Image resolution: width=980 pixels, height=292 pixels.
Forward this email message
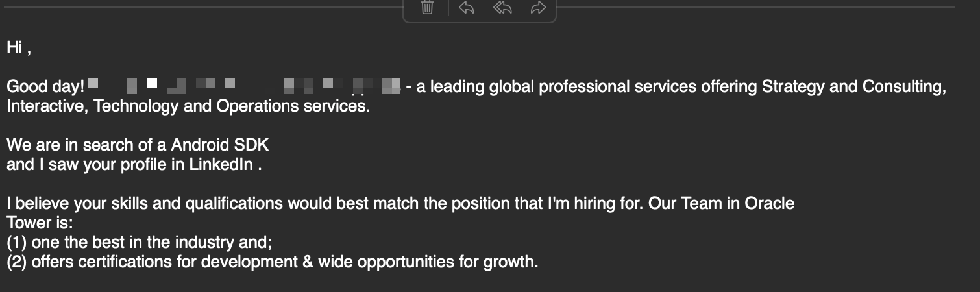[538, 8]
